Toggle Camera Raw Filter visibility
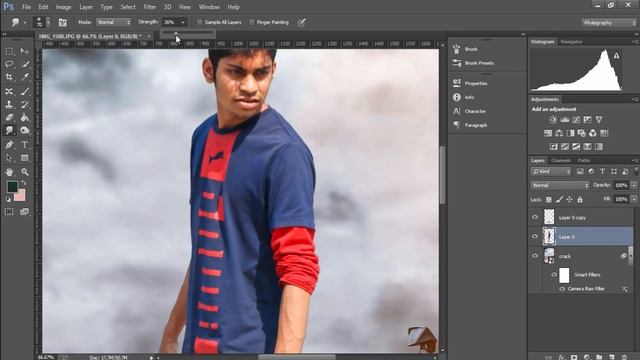The width and height of the screenshot is (640, 360). 562,289
